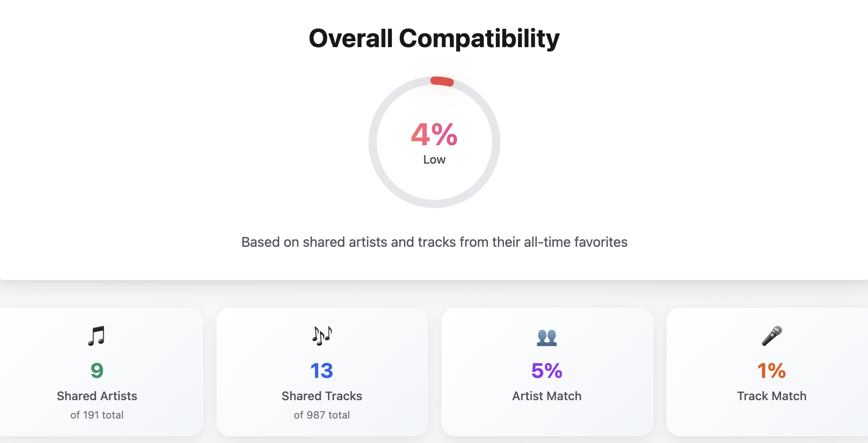Screen dimensions: 868x443
Task: Click the Track Match label
Action: (x=772, y=396)
